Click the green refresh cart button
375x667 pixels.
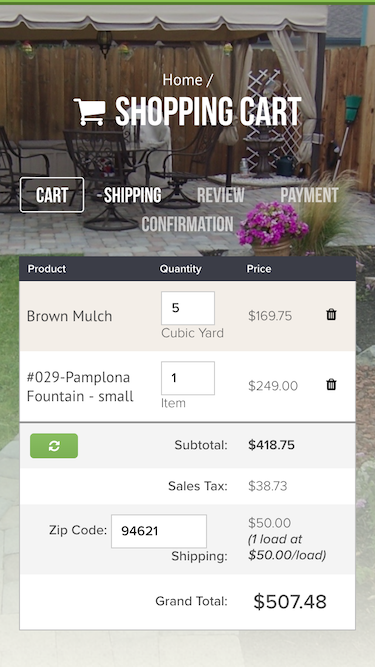[x=54, y=446]
